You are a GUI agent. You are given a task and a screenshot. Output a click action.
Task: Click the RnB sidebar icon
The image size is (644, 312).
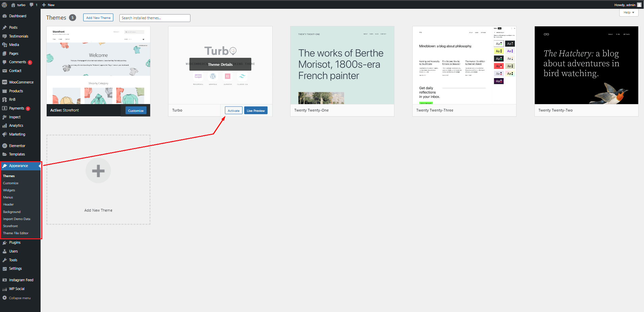4,99
